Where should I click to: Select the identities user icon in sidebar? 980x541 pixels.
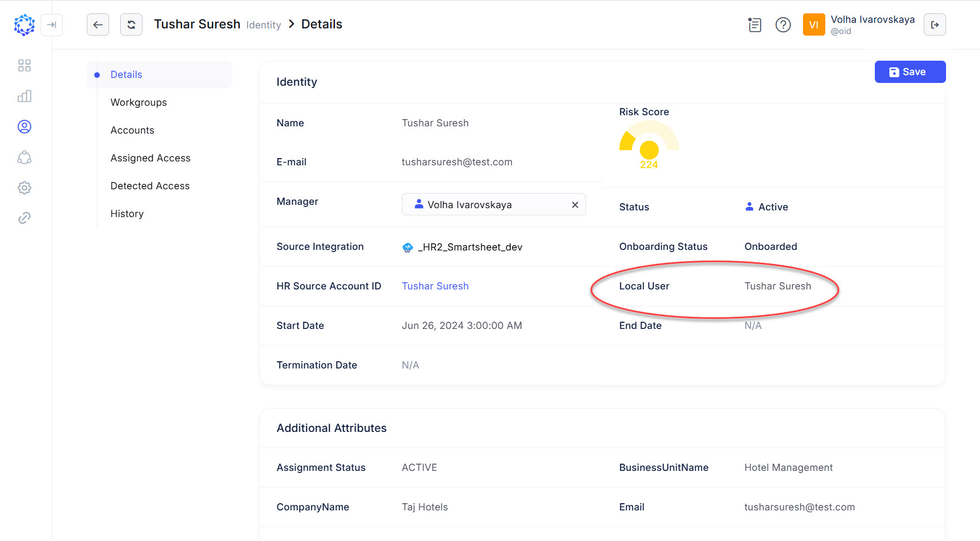point(24,127)
